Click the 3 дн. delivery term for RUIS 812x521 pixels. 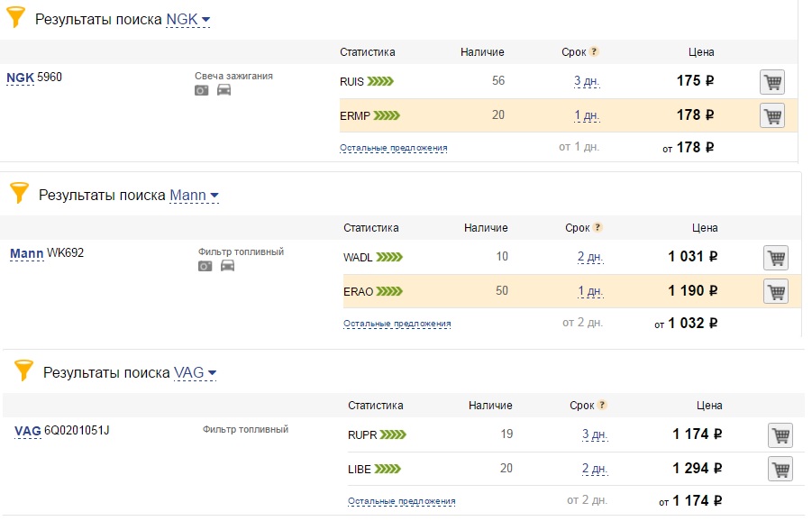(x=587, y=81)
